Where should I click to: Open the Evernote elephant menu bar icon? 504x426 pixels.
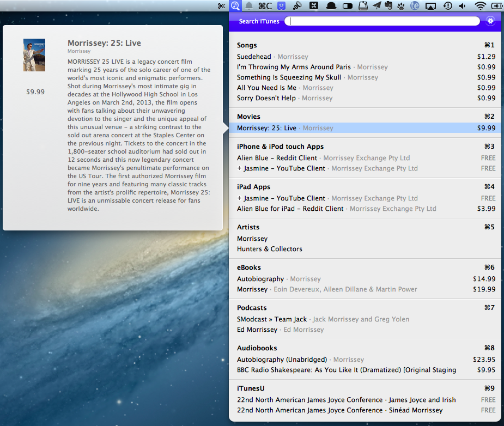tap(388, 6)
